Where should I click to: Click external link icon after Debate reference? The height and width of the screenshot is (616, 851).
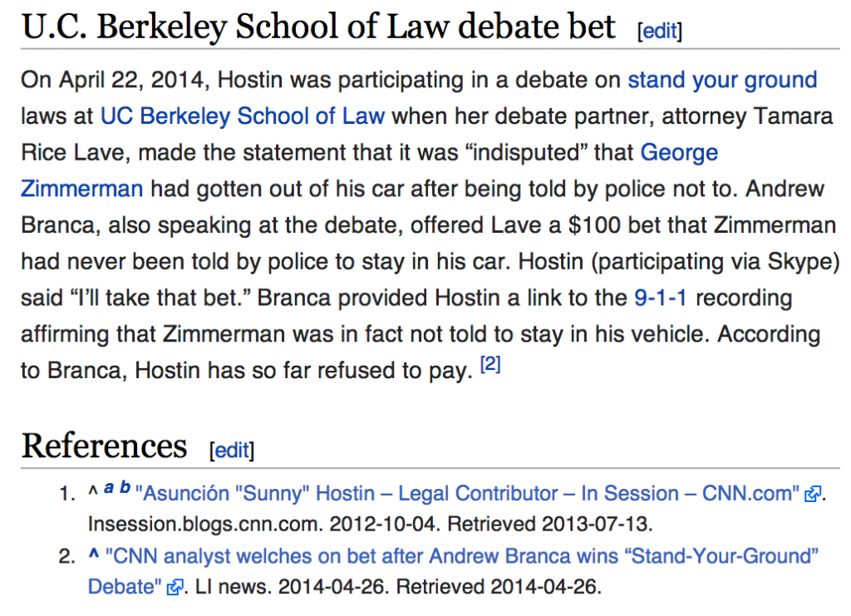(175, 587)
